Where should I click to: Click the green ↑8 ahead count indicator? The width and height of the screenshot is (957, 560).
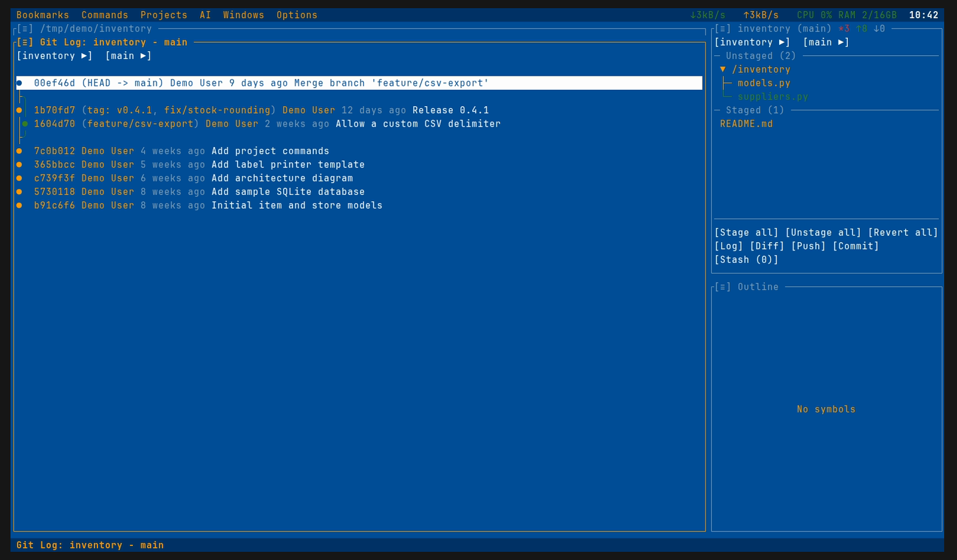coord(862,29)
